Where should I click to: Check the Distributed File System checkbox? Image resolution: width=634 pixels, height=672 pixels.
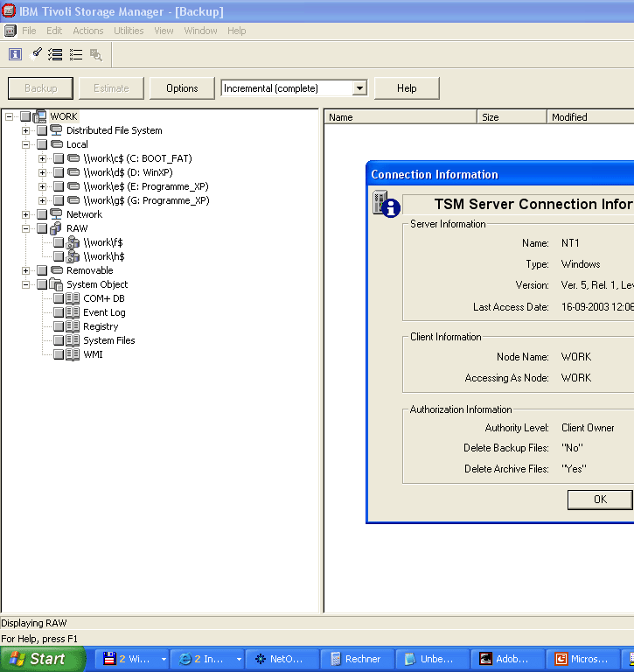tap(42, 130)
